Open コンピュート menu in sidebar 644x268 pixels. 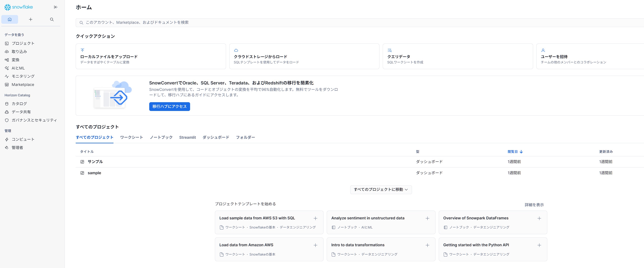[x=23, y=139]
